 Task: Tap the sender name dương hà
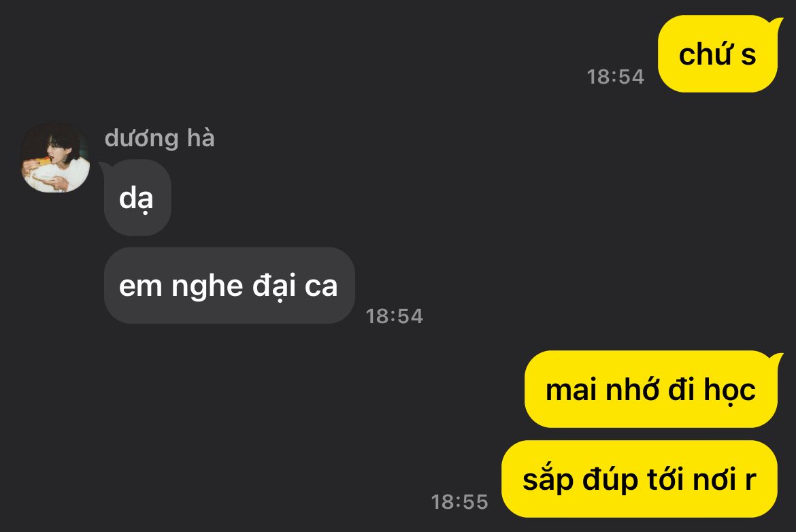tap(159, 139)
